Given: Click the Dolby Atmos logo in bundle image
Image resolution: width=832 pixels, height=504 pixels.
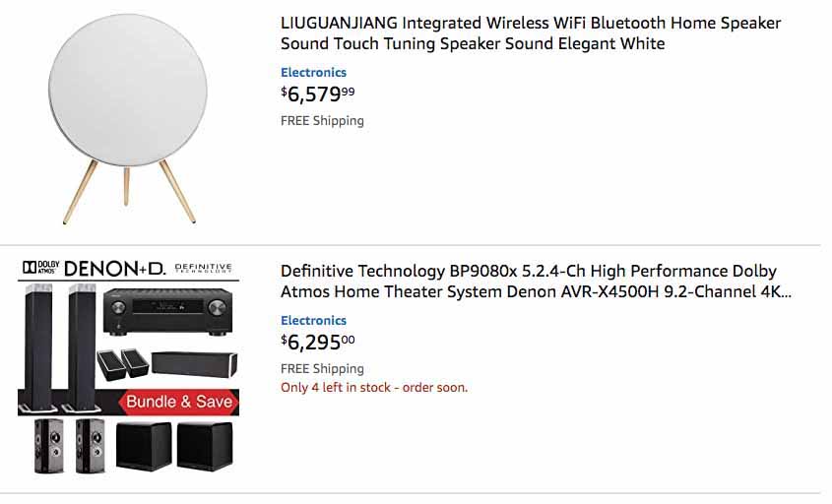Looking at the screenshot, I should (41, 267).
